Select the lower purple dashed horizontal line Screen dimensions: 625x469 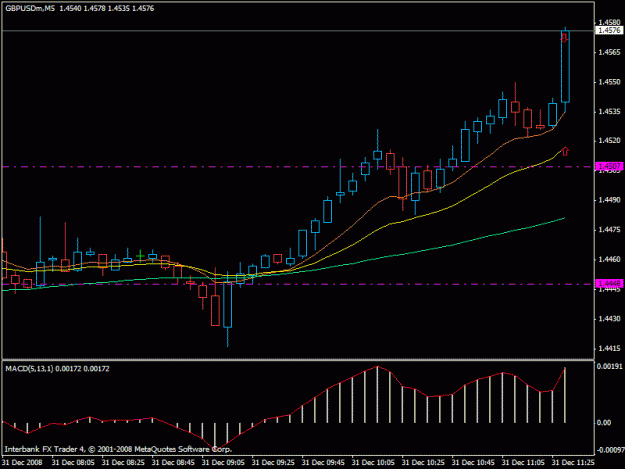(x=298, y=284)
